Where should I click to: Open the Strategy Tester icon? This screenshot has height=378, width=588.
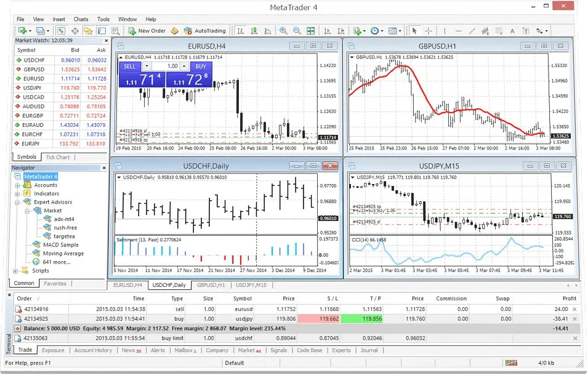(116, 31)
